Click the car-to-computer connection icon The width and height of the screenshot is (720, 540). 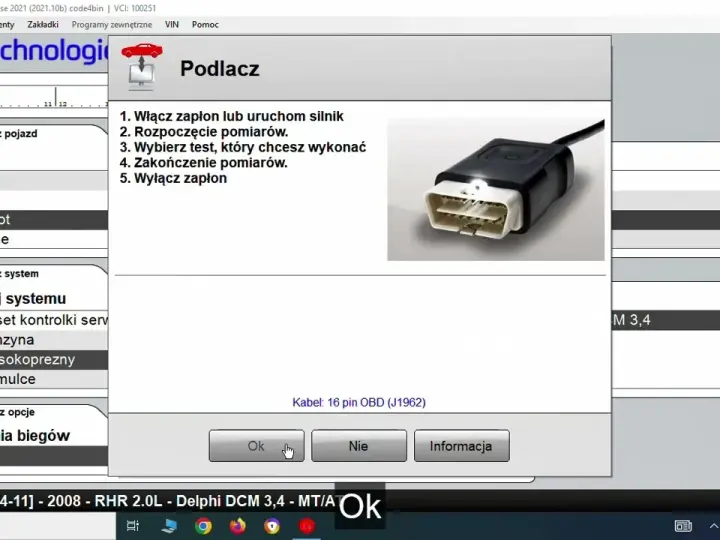click(x=142, y=67)
